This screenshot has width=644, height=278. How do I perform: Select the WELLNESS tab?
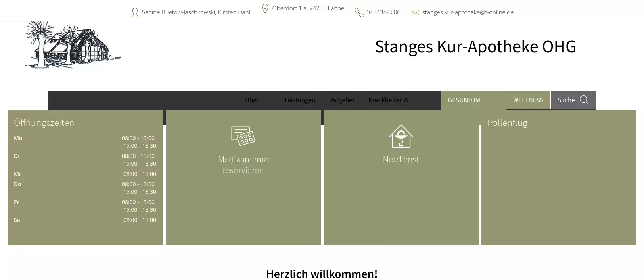528,100
